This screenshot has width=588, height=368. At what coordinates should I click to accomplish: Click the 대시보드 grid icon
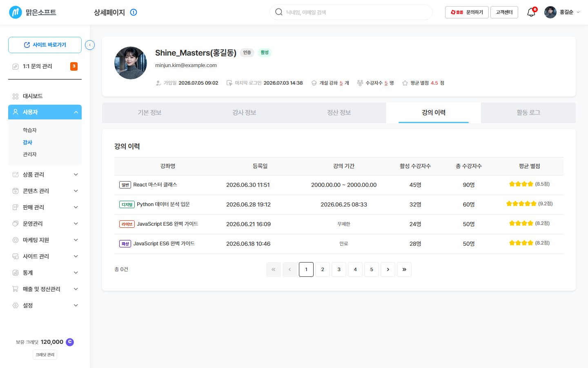[16, 96]
